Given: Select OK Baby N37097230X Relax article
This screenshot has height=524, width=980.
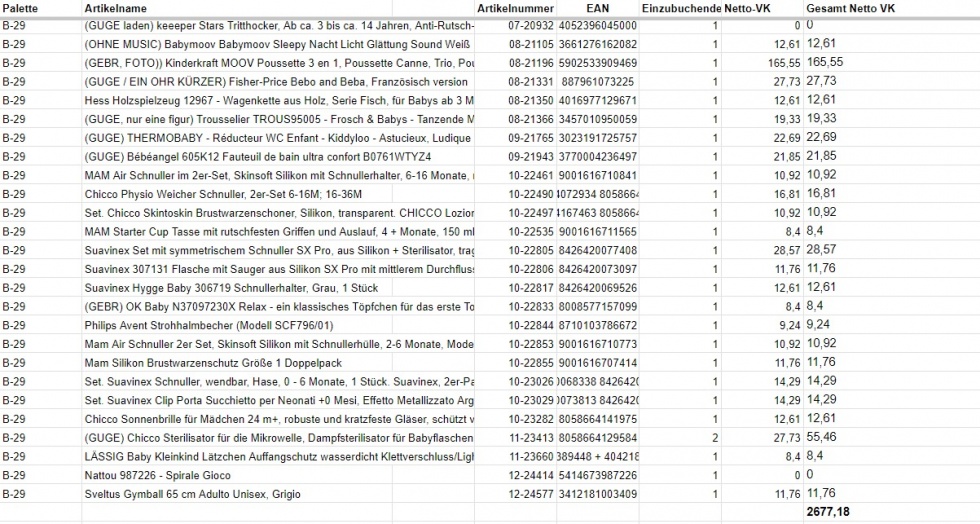Looking at the screenshot, I should 279,307.
